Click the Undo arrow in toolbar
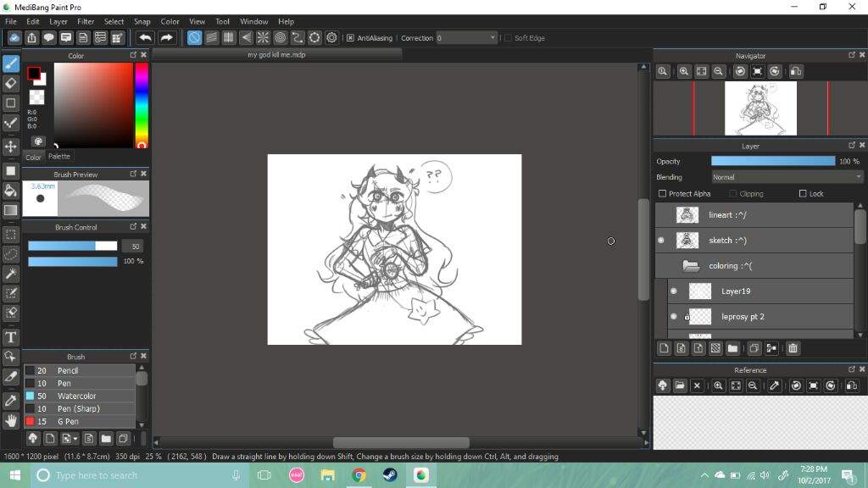868x488 pixels. 145,37
